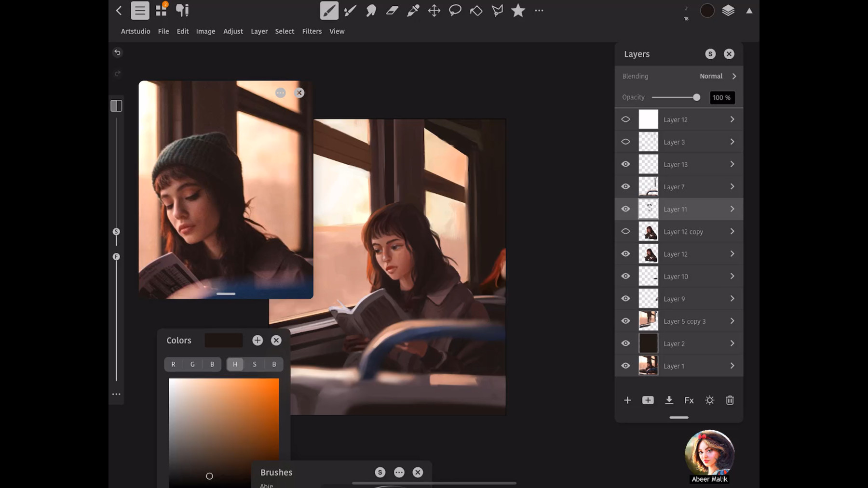Screen dimensions: 868x488
Task: Select the Layer 2 thumbnail
Action: click(648, 343)
